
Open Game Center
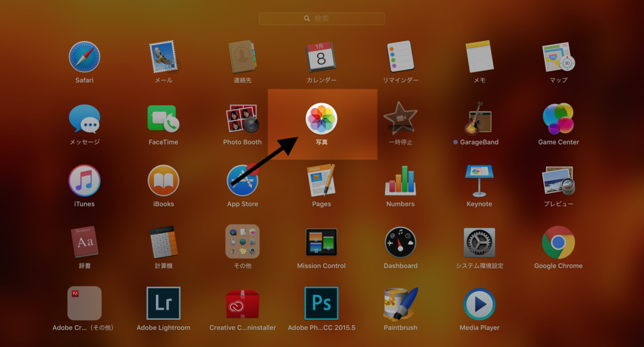[x=558, y=119]
